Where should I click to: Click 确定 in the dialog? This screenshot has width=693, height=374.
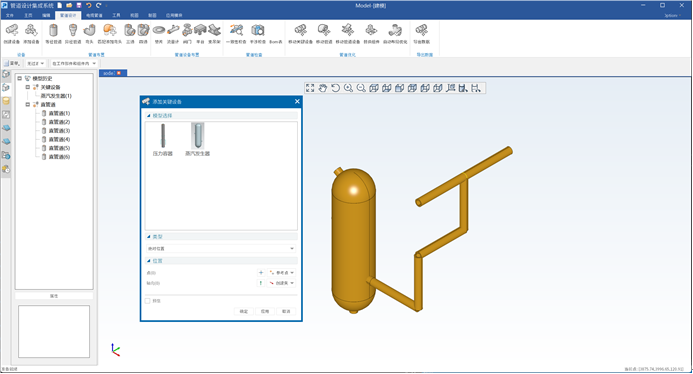[x=244, y=311]
